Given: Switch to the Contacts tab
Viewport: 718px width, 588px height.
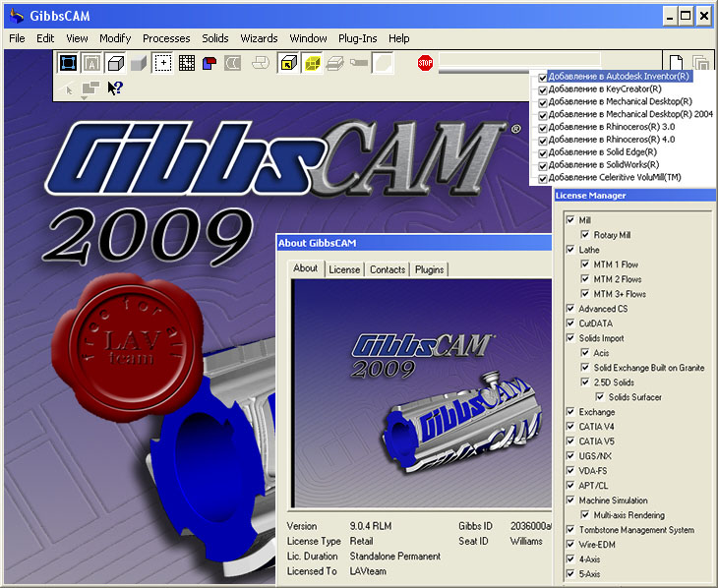Looking at the screenshot, I should click(x=388, y=269).
